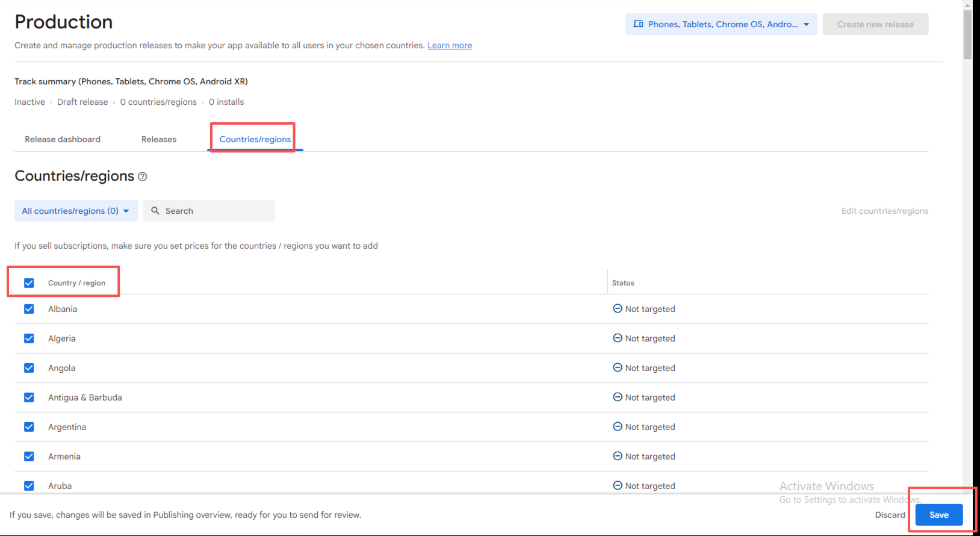
Task: Uncheck the select-all Country / region checkbox
Action: tap(29, 283)
